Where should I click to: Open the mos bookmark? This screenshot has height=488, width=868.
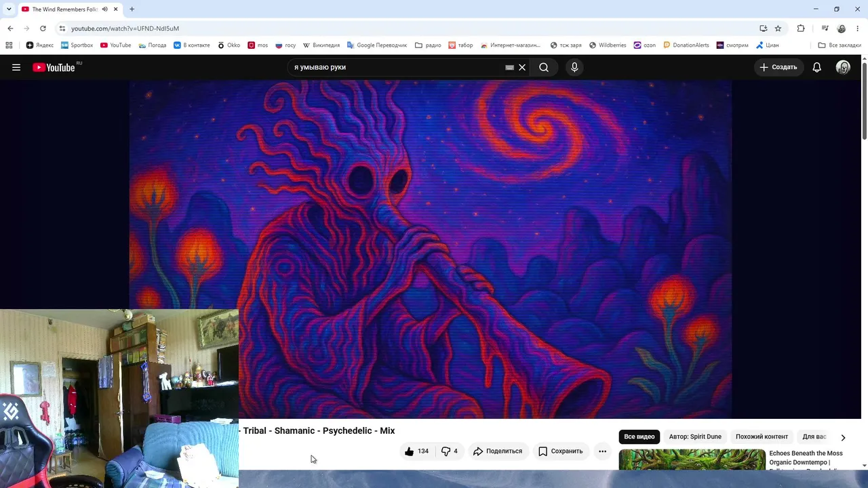pyautogui.click(x=258, y=45)
